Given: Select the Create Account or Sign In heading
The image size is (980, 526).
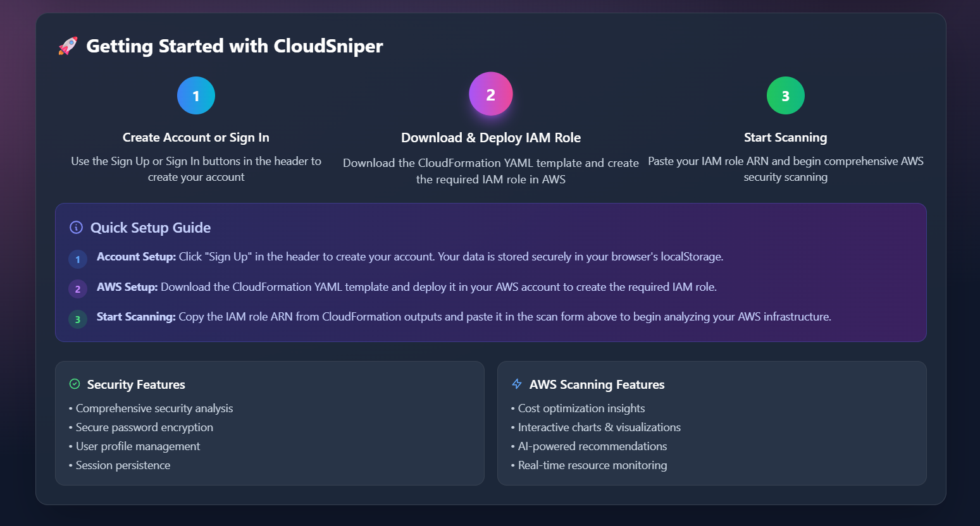Looking at the screenshot, I should pos(195,137).
